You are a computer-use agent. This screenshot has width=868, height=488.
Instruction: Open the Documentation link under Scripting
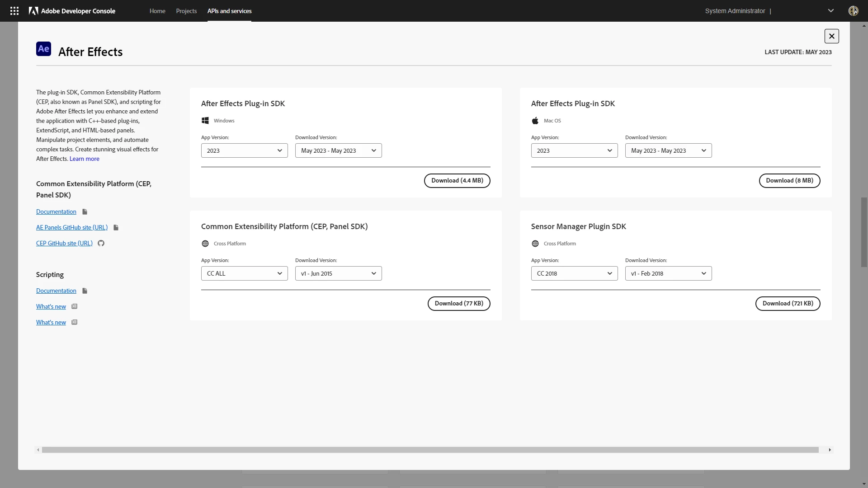[x=56, y=291]
